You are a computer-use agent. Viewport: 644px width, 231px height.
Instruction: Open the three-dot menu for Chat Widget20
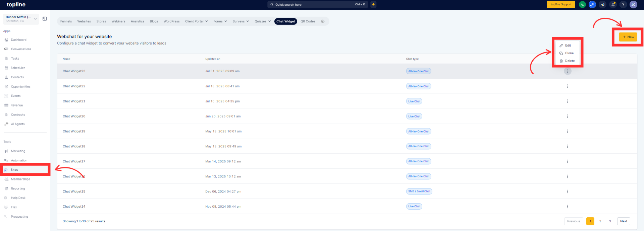click(568, 117)
